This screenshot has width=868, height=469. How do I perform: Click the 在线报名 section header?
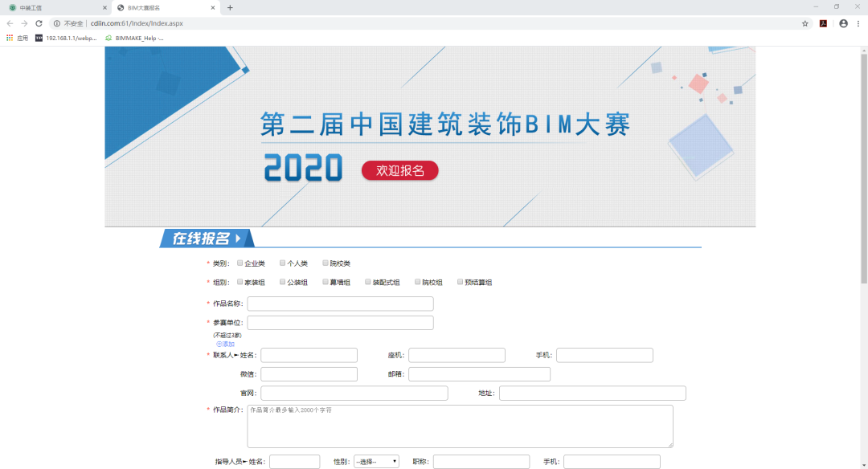tap(207, 239)
